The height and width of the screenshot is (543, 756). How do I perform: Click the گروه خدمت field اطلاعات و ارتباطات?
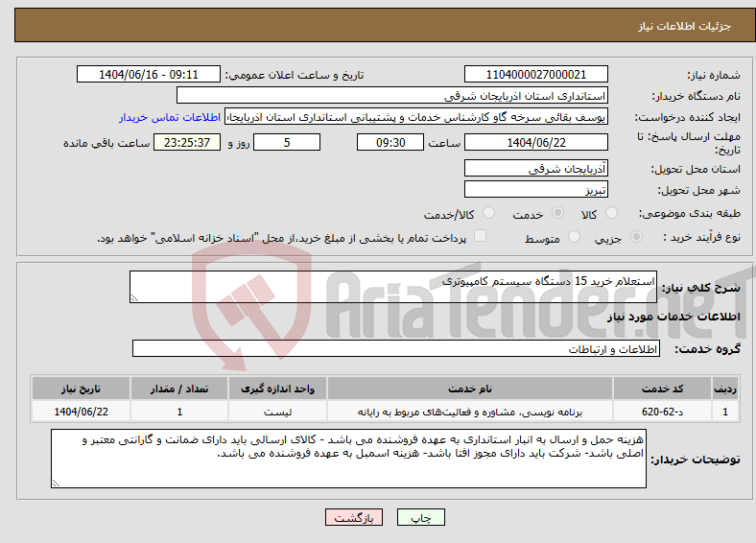[x=396, y=348]
